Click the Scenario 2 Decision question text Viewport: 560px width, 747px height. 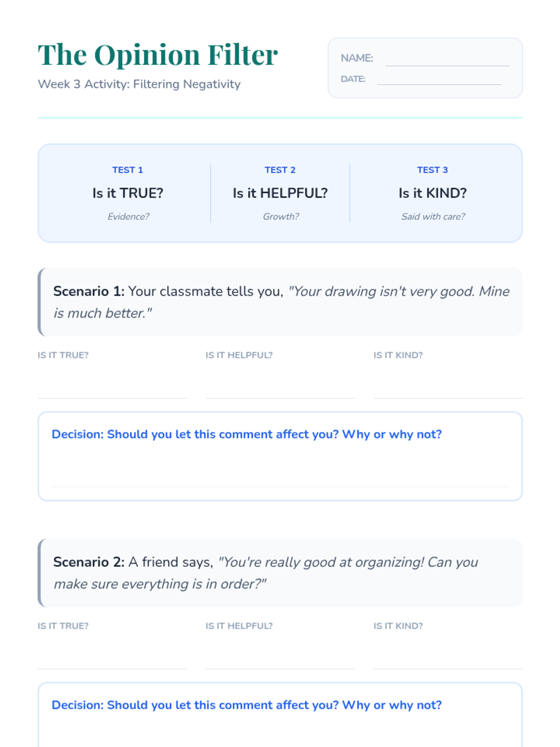[246, 705]
